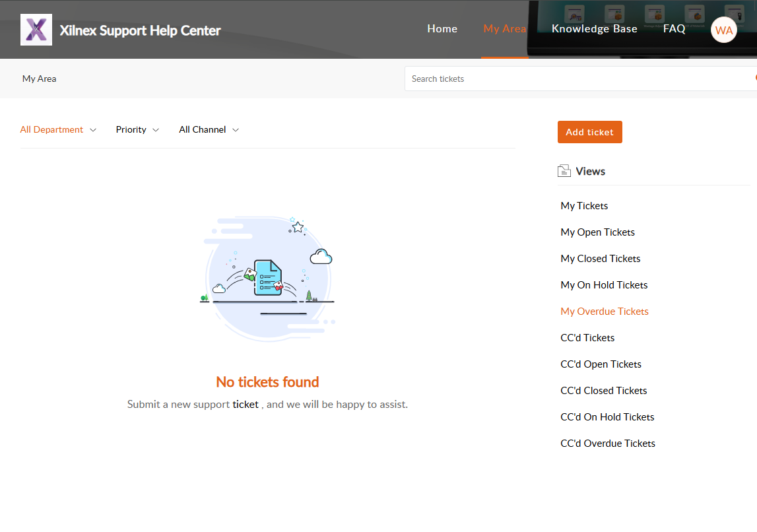Go to the Home tab

point(442,28)
